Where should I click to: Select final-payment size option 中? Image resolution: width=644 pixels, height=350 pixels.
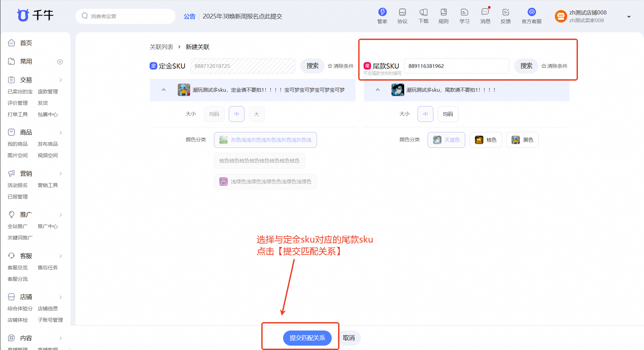(425, 114)
